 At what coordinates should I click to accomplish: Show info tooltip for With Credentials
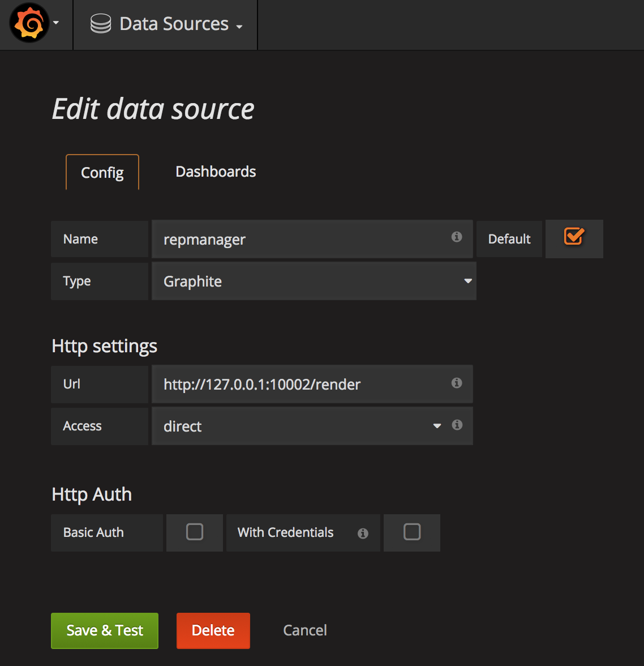point(363,533)
